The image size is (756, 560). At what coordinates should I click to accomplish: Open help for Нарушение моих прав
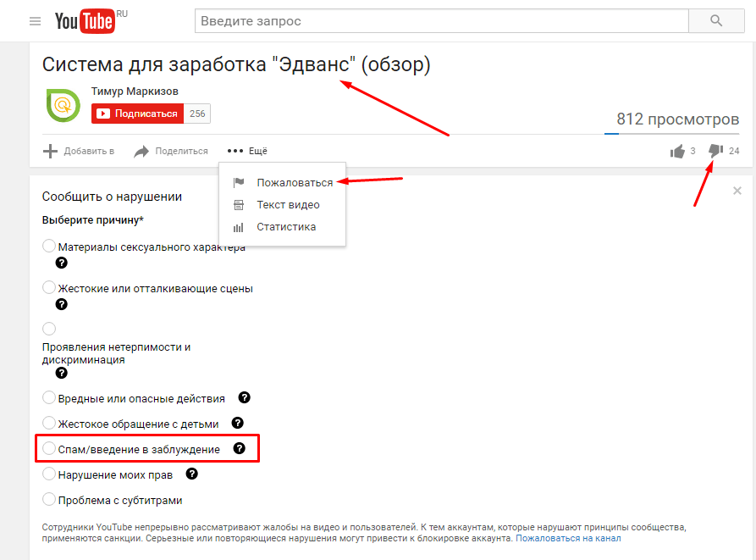[x=192, y=474]
